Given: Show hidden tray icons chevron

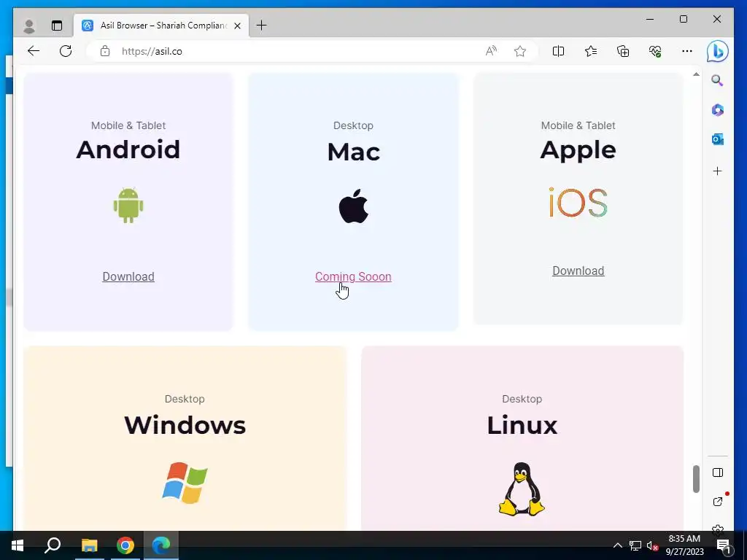Looking at the screenshot, I should [617, 545].
